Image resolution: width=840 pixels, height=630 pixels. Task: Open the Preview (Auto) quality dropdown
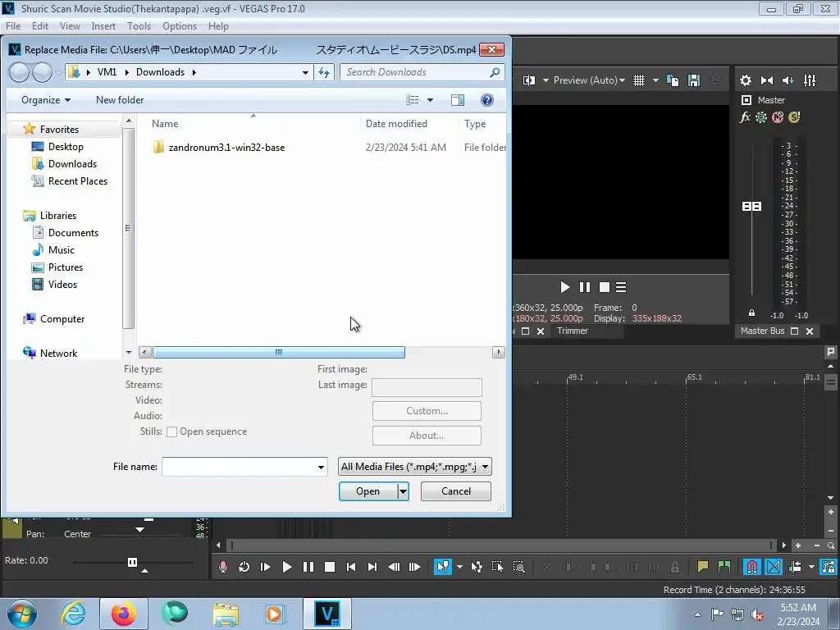pyautogui.click(x=589, y=80)
